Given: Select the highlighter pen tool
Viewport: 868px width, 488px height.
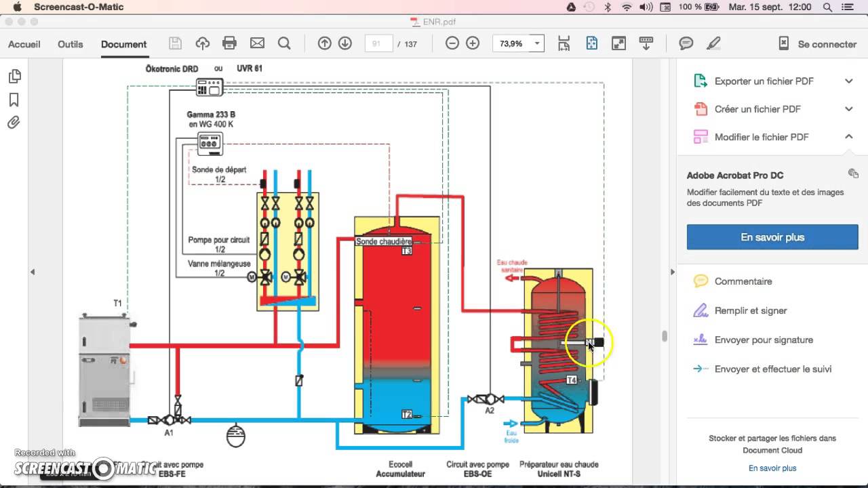Looking at the screenshot, I should (x=713, y=43).
